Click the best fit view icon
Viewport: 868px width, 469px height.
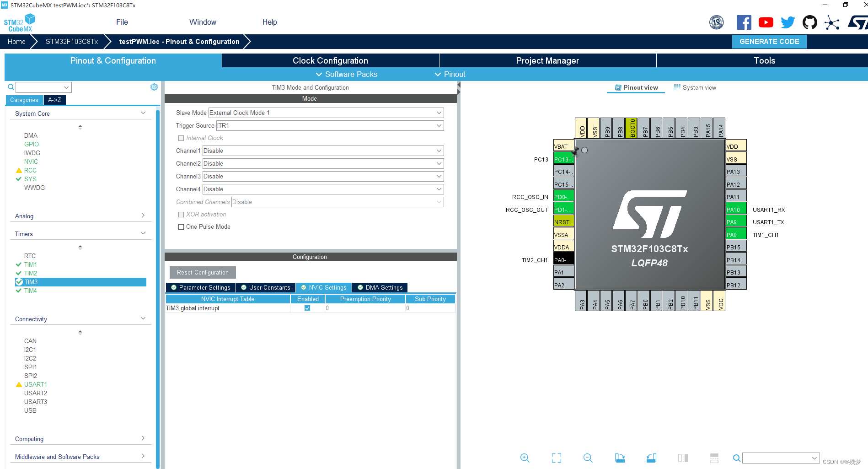[x=556, y=458]
